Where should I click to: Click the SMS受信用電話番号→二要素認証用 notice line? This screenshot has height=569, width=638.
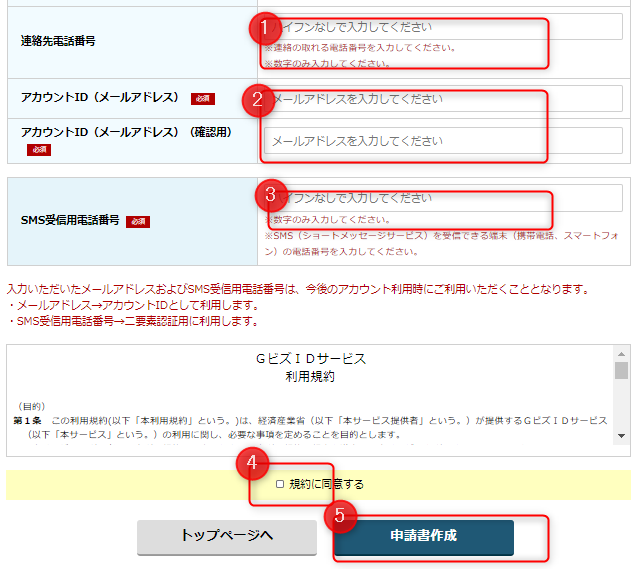pos(133,322)
